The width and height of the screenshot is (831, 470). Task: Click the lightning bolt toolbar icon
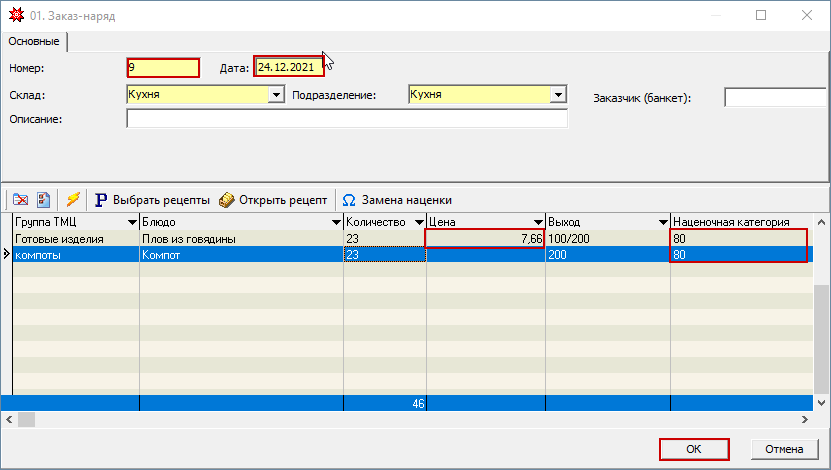[73, 199]
